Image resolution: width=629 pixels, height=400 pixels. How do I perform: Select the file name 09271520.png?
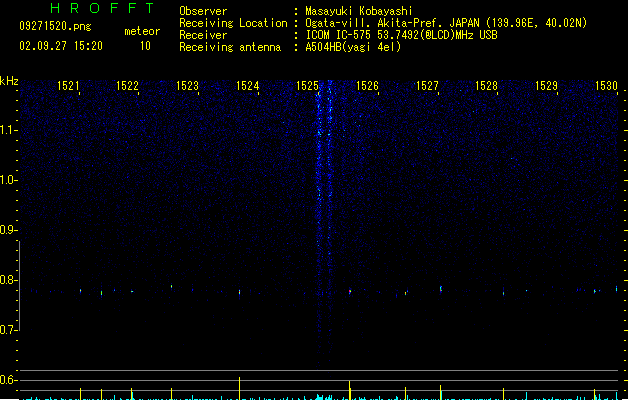55,26
